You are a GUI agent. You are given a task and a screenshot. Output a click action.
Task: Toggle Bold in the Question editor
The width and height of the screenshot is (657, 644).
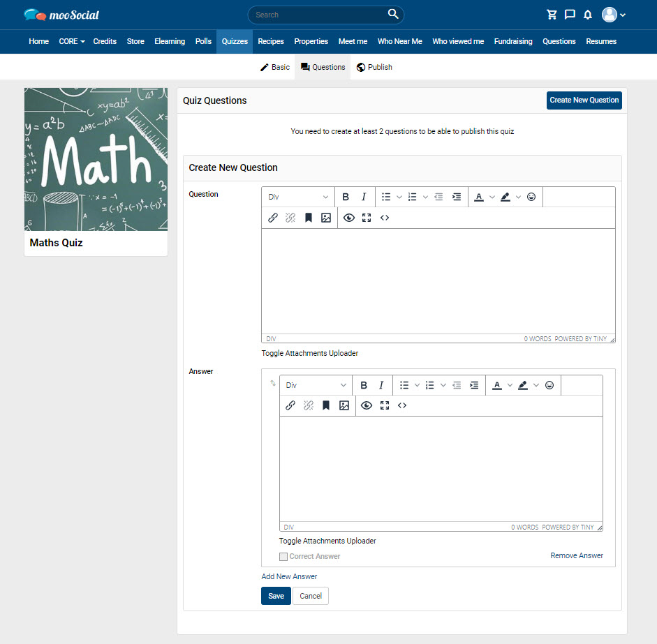pyautogui.click(x=346, y=197)
